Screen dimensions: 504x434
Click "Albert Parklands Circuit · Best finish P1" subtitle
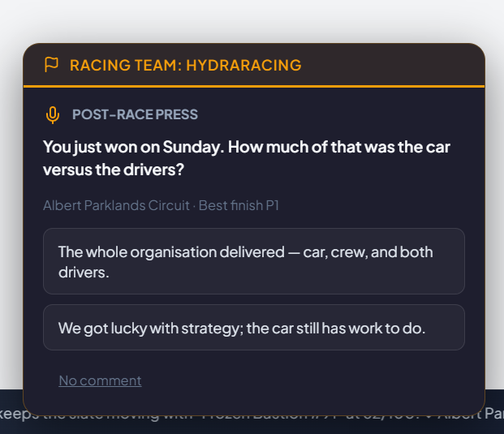(161, 205)
